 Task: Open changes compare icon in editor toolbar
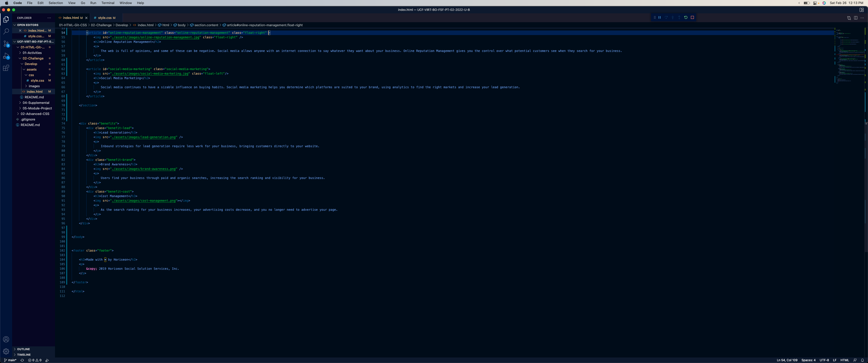[x=849, y=18]
